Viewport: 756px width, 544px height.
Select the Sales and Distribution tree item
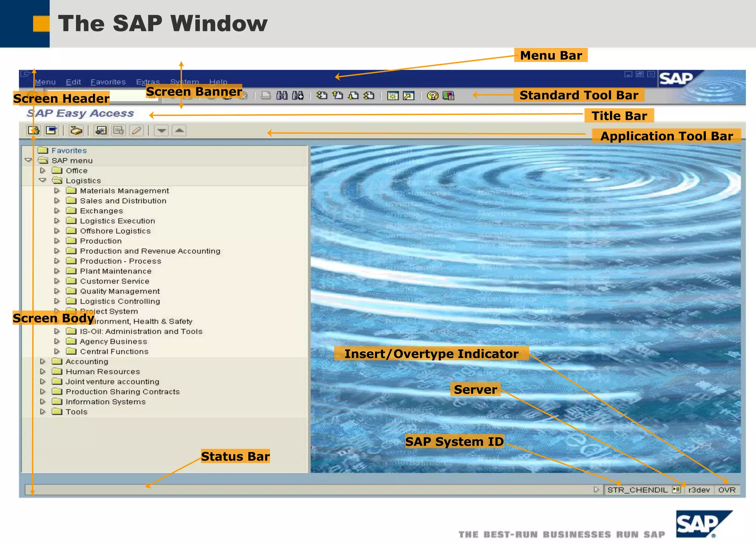123,201
